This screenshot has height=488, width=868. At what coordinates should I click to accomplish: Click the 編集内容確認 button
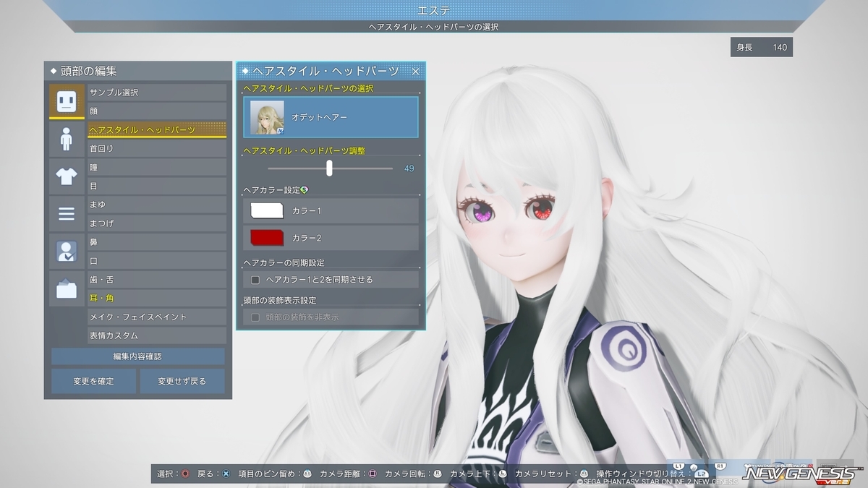click(x=137, y=356)
